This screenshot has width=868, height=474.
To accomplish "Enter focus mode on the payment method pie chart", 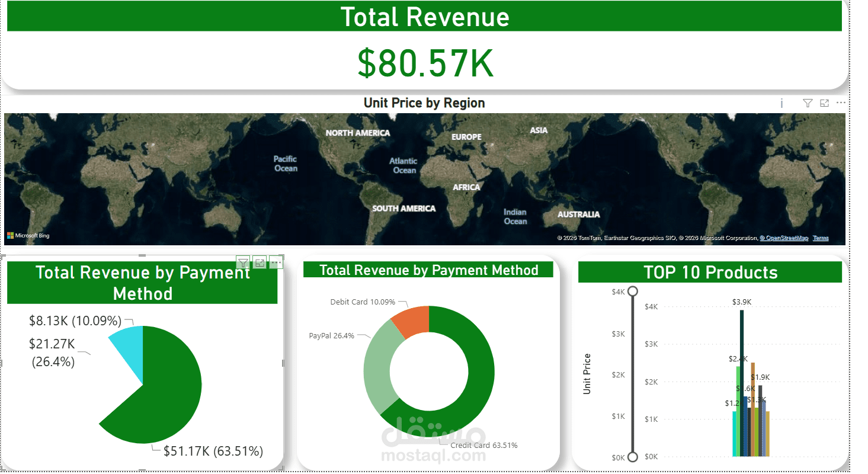I will 260,262.
